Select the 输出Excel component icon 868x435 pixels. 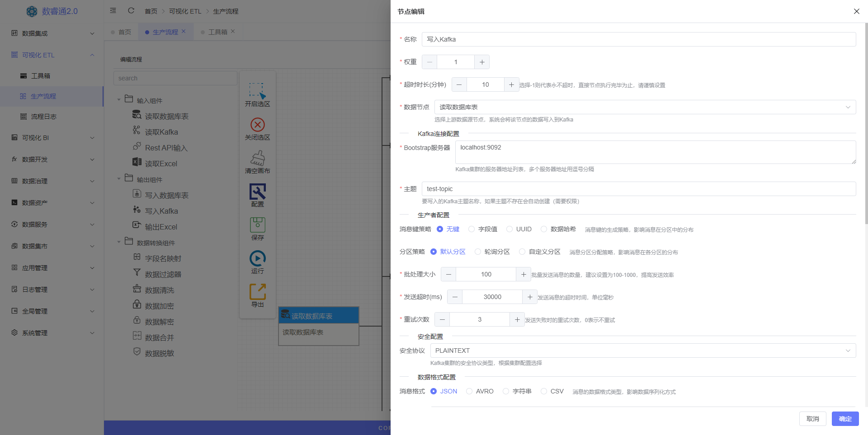[x=137, y=225]
